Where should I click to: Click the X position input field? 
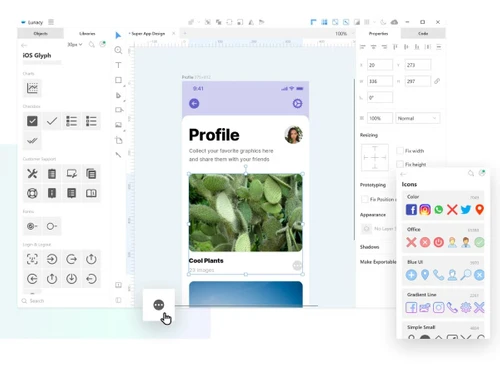[x=380, y=65]
